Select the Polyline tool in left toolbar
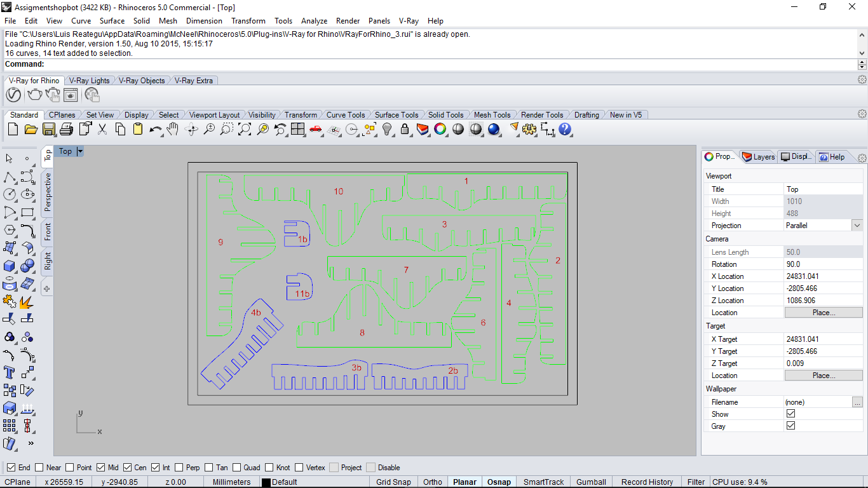868x488 pixels. tap(10, 177)
